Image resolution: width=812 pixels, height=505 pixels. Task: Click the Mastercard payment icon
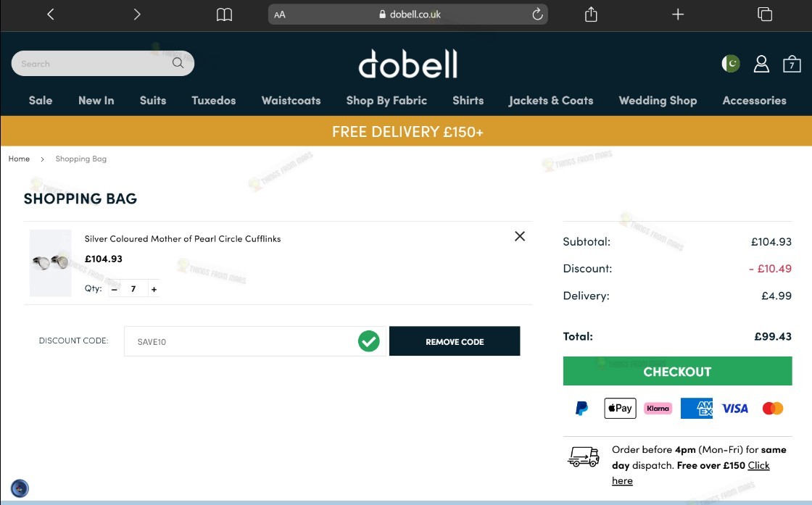click(x=773, y=408)
